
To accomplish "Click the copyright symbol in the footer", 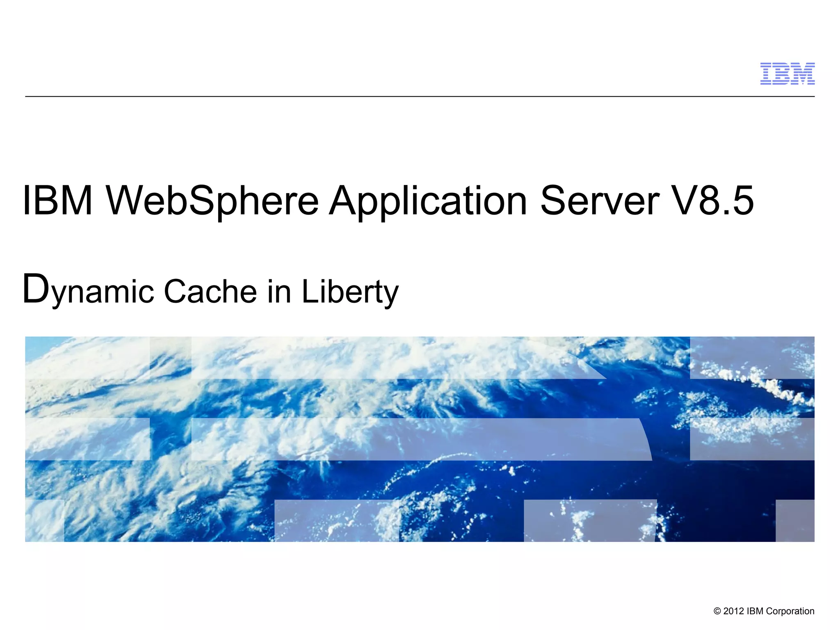I will pyautogui.click(x=717, y=612).
